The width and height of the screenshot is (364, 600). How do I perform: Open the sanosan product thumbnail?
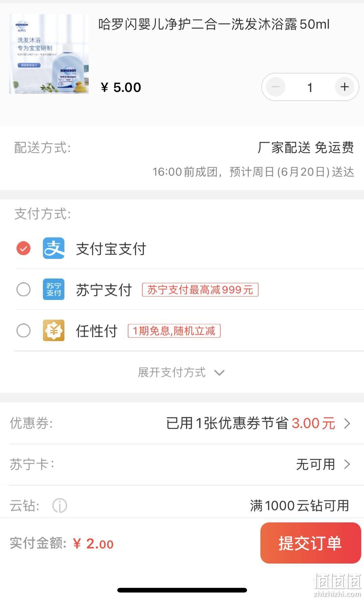pos(49,54)
